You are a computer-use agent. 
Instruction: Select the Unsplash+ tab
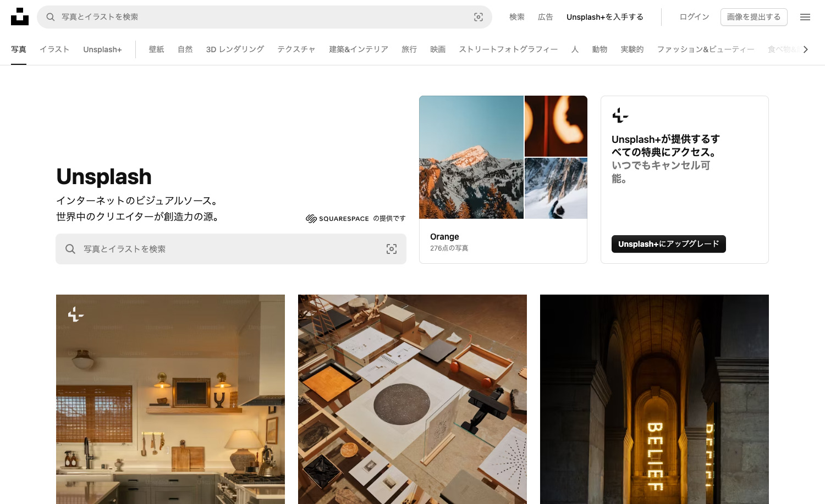(102, 49)
